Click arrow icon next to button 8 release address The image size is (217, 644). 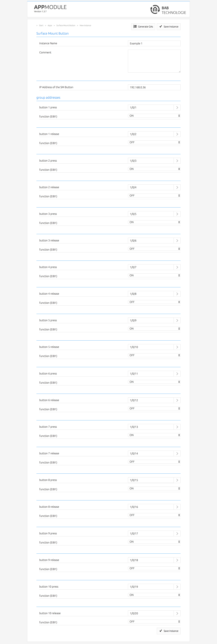point(177,507)
